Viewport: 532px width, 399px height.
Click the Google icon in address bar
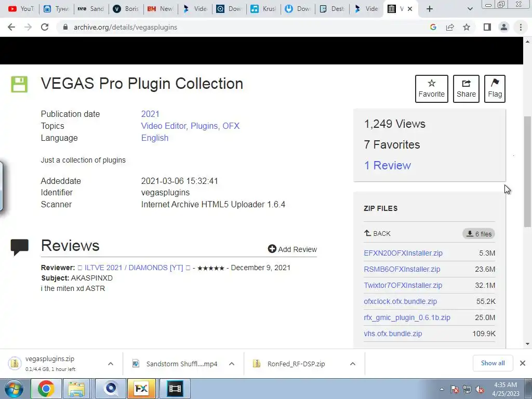coord(433,27)
